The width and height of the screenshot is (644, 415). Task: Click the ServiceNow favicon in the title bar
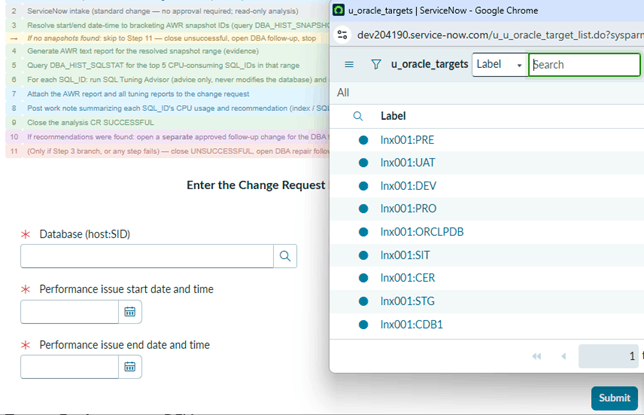click(x=338, y=10)
